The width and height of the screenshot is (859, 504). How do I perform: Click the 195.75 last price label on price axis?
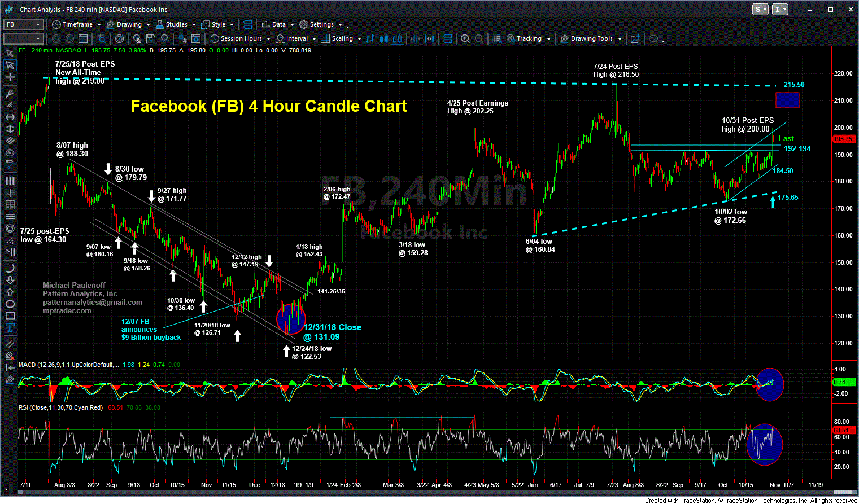pos(843,139)
